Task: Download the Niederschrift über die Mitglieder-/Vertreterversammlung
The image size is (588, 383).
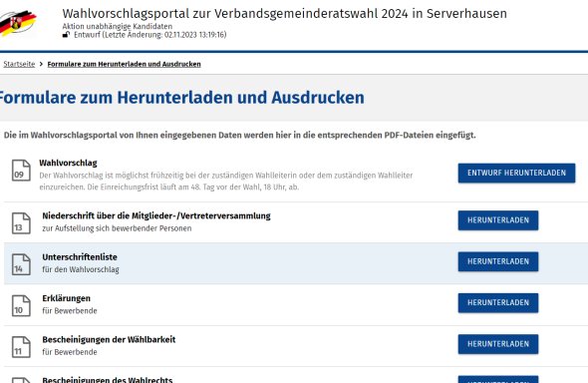Action: (498, 220)
